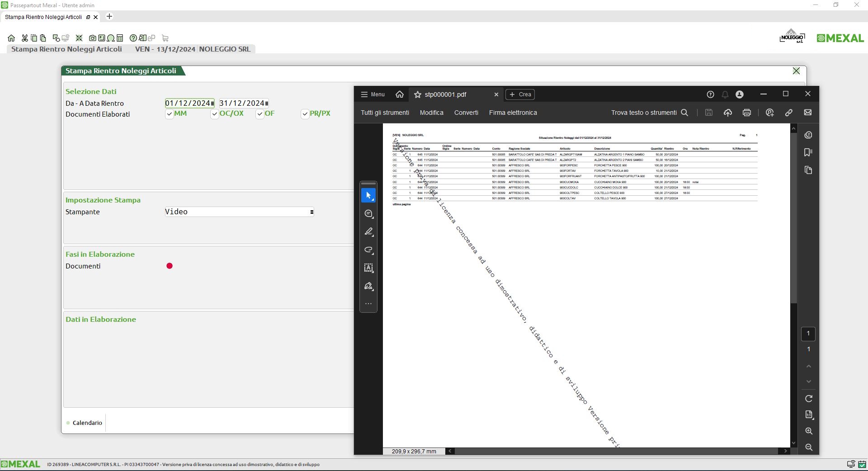Image resolution: width=868 pixels, height=471 pixels.
Task: Select the highlighter pen tool in PDF viewer
Action: pos(368,232)
